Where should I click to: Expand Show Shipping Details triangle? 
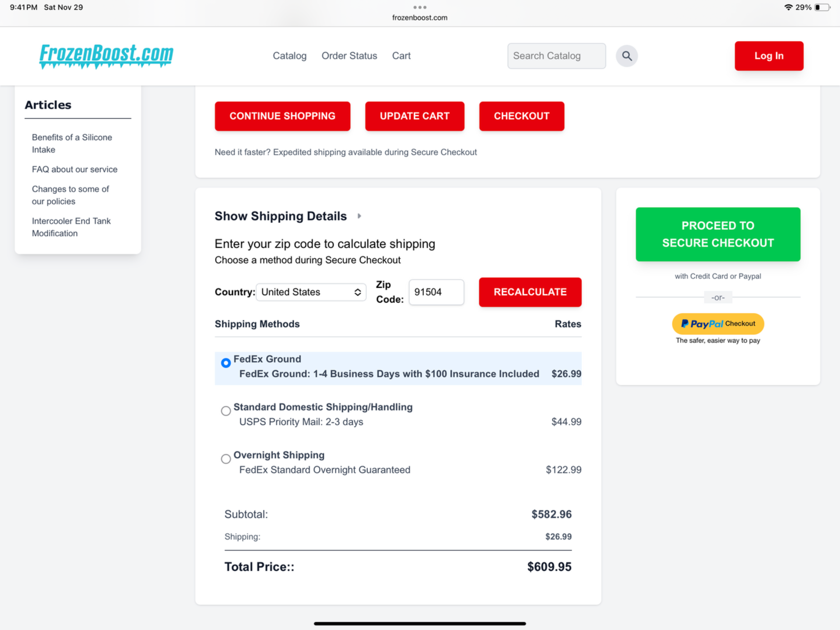coord(359,216)
